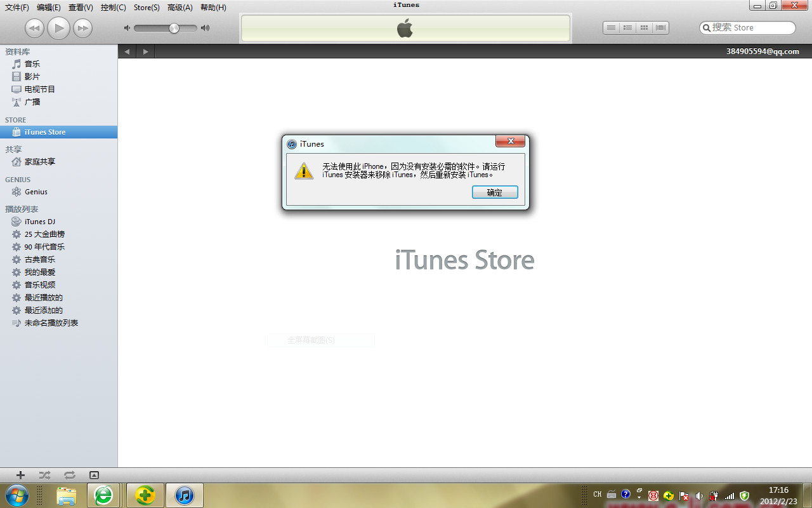Select the 最近播放的 playlist
The image size is (812, 508).
(x=58, y=298)
